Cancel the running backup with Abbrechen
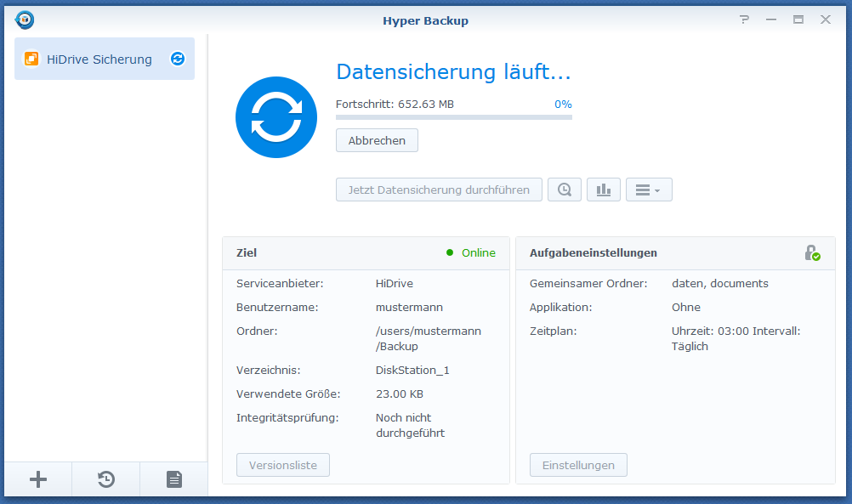The image size is (852, 504). [x=377, y=139]
